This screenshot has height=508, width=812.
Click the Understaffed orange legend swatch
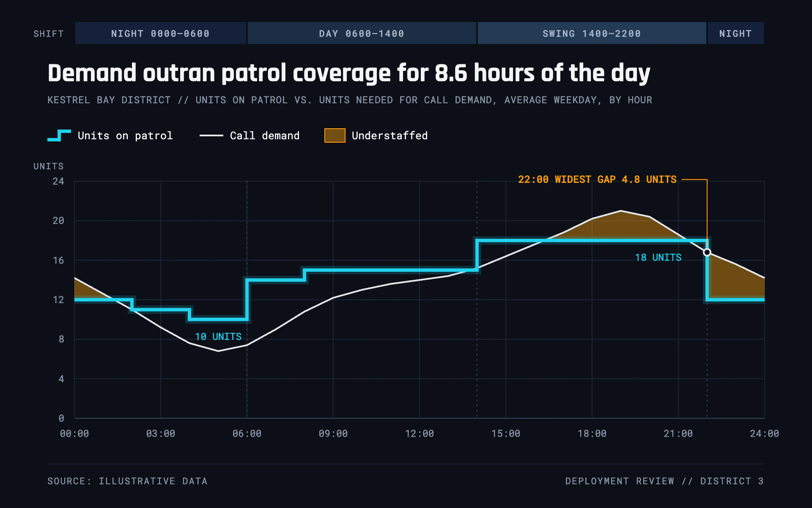tap(335, 135)
